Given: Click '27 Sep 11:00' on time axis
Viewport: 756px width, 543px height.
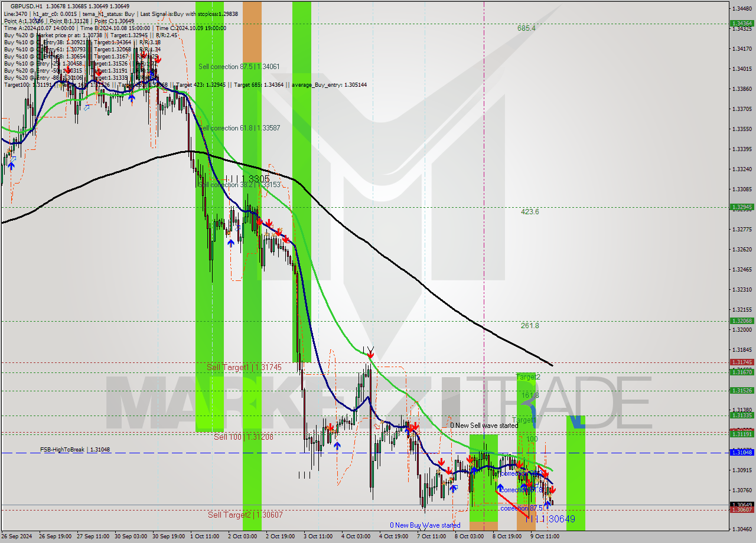Looking at the screenshot, I should 93,537.
